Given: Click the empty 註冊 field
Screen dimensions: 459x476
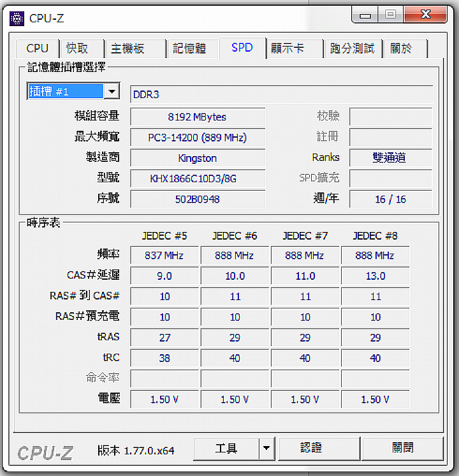Looking at the screenshot, I should 391,137.
